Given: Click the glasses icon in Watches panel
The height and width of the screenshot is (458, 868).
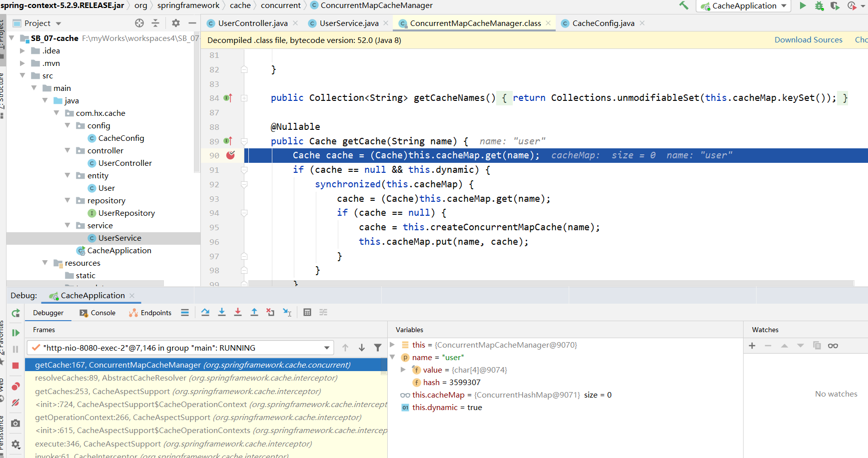Looking at the screenshot, I should click(833, 346).
